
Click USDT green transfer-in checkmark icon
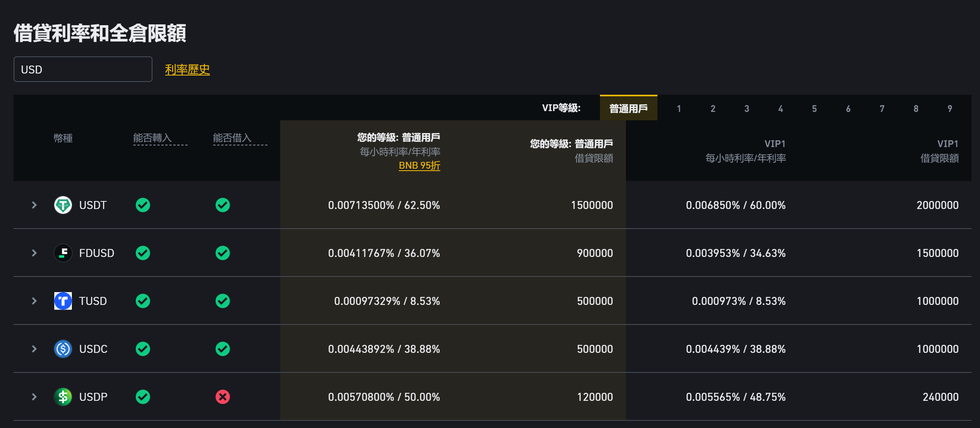[143, 205]
